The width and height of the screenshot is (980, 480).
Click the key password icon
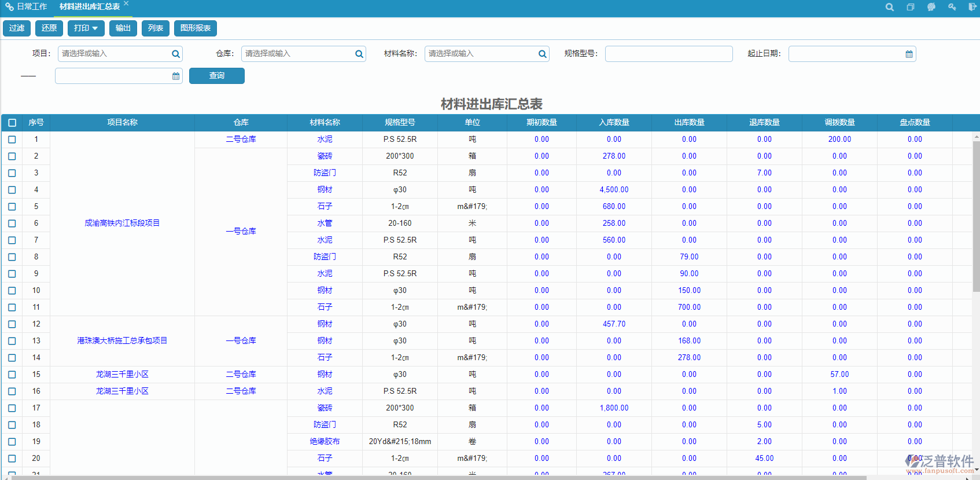pyautogui.click(x=952, y=7)
